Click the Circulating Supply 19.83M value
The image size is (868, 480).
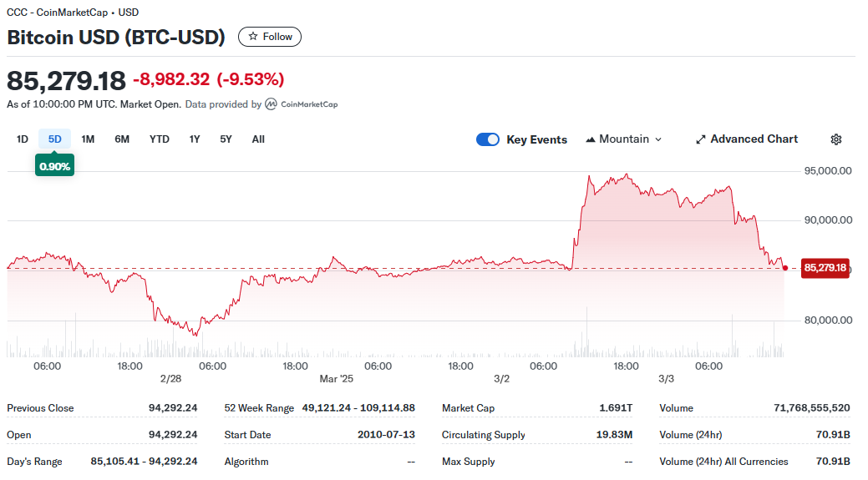[614, 435]
